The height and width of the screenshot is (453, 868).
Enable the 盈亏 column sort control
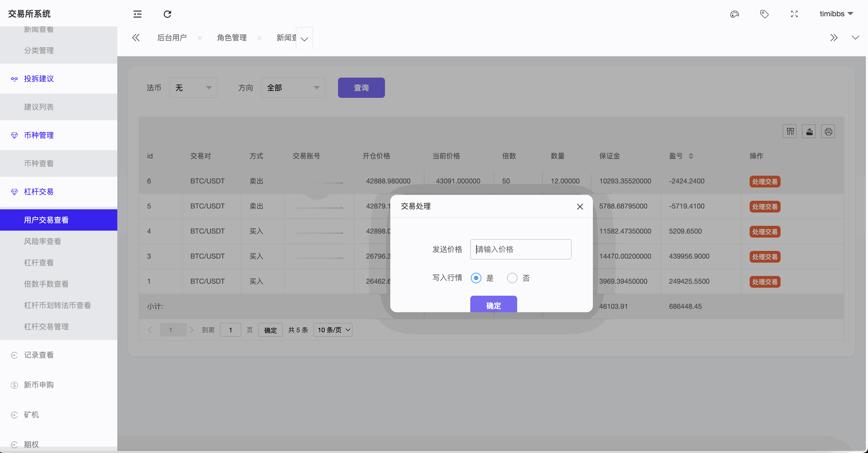click(692, 156)
